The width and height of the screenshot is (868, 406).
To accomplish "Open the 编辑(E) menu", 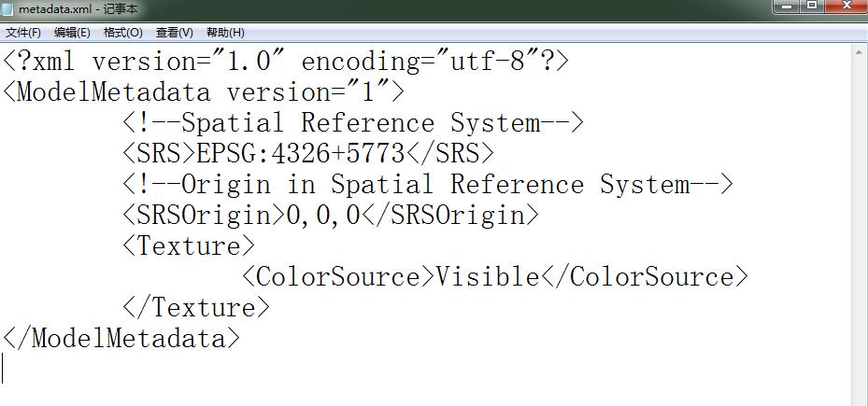I will pyautogui.click(x=72, y=33).
